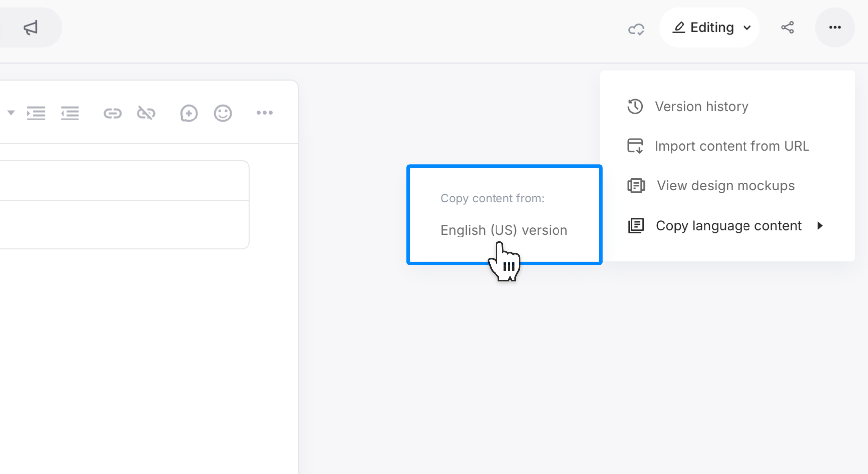Select View design mockups

click(726, 185)
